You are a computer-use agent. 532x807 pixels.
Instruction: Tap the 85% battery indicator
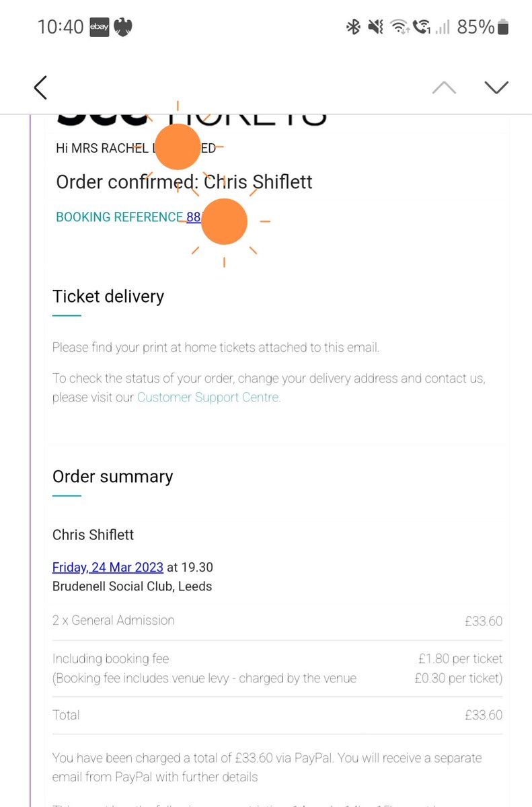[483, 28]
